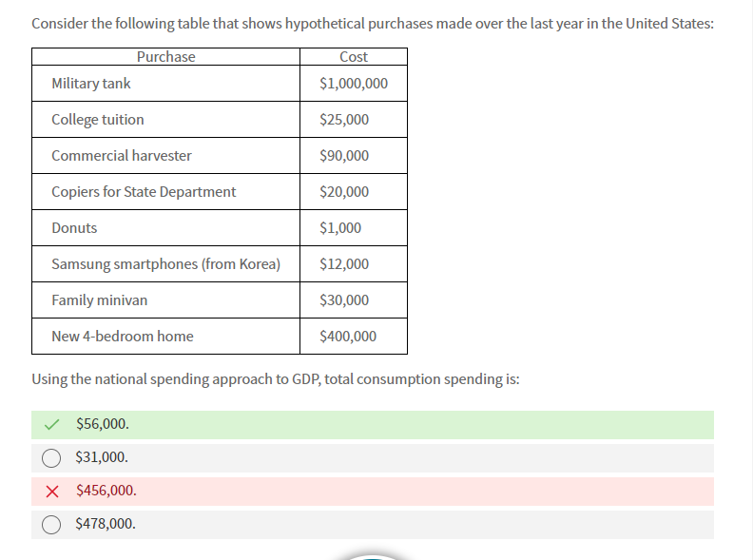Screen dimensions: 753x560
Task: Click the Cost column header
Action: 353,57
